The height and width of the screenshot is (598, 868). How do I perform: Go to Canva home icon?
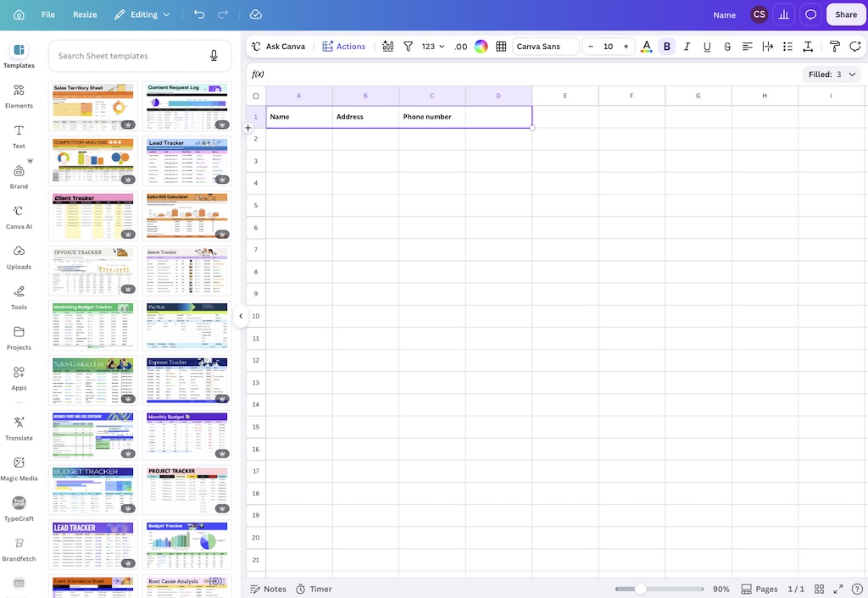click(x=19, y=15)
